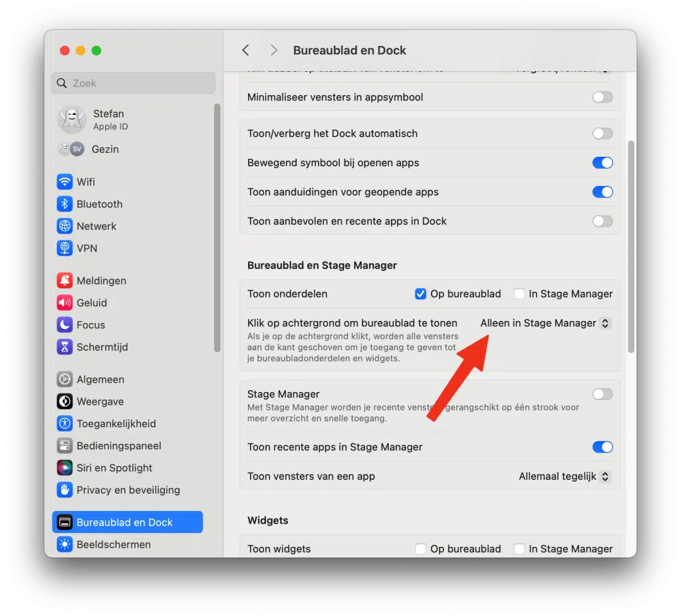Open the Allemaal tegelijk dropdown
This screenshot has width=681, height=616.
[565, 476]
